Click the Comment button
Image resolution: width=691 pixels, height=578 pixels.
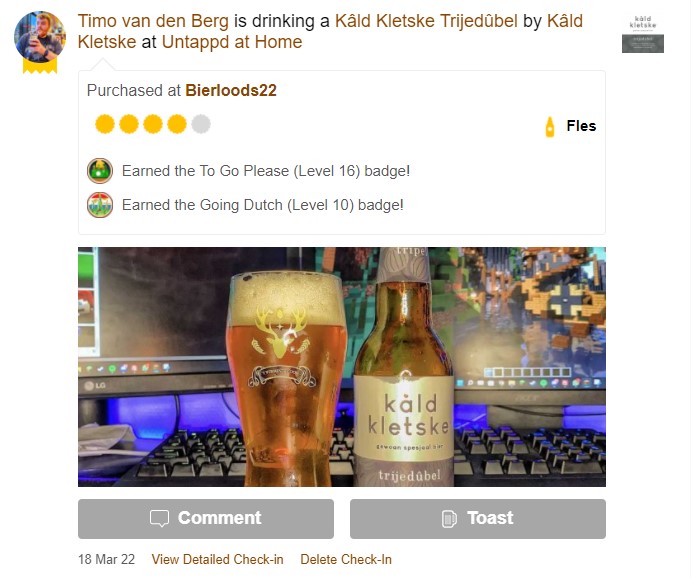pos(206,519)
